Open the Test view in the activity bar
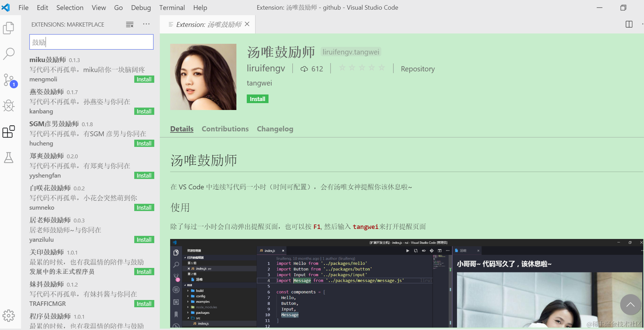 point(9,158)
